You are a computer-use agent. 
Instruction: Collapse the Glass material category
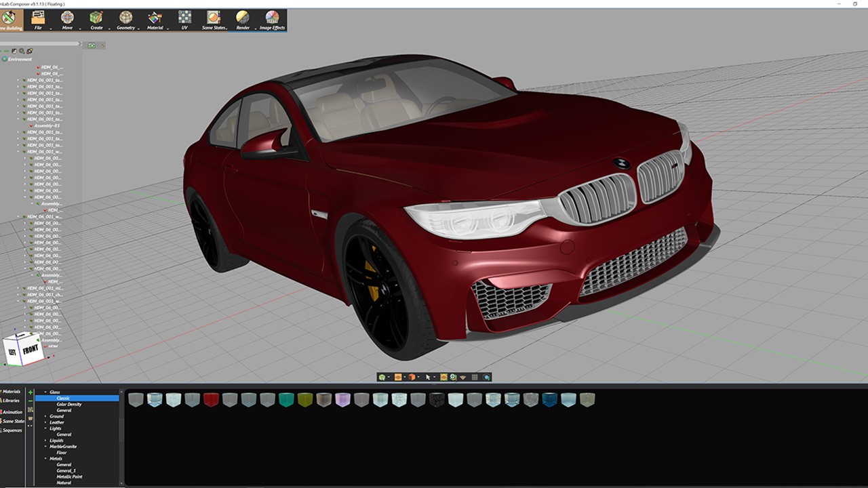(46, 392)
